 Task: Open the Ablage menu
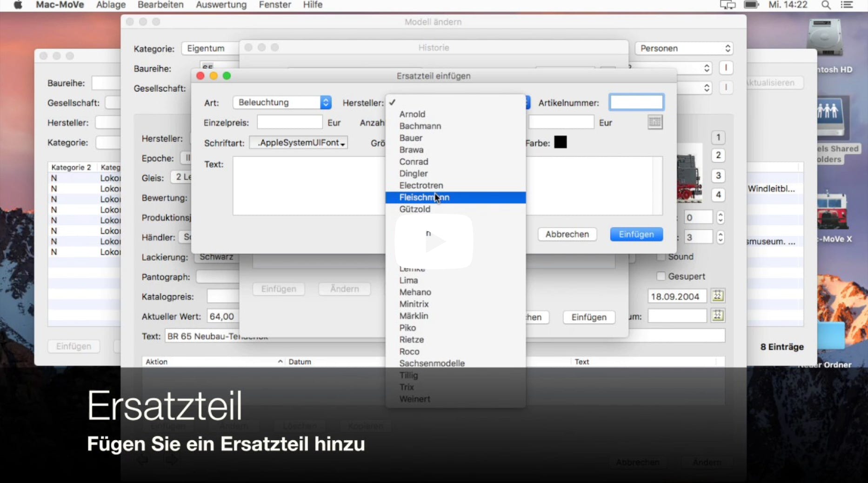point(111,5)
